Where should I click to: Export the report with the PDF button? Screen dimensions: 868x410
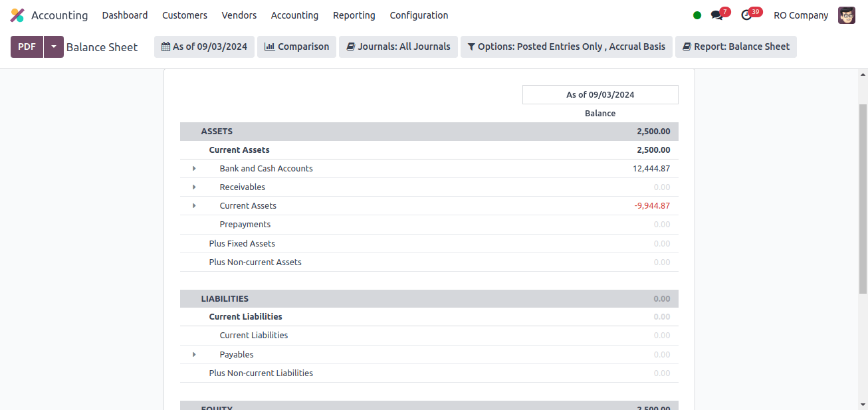(x=27, y=47)
